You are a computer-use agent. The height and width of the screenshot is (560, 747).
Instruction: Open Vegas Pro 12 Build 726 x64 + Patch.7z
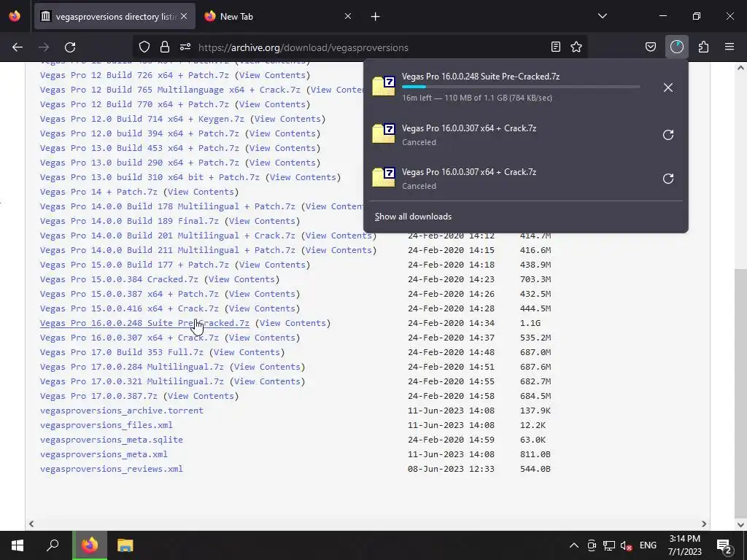click(x=134, y=75)
